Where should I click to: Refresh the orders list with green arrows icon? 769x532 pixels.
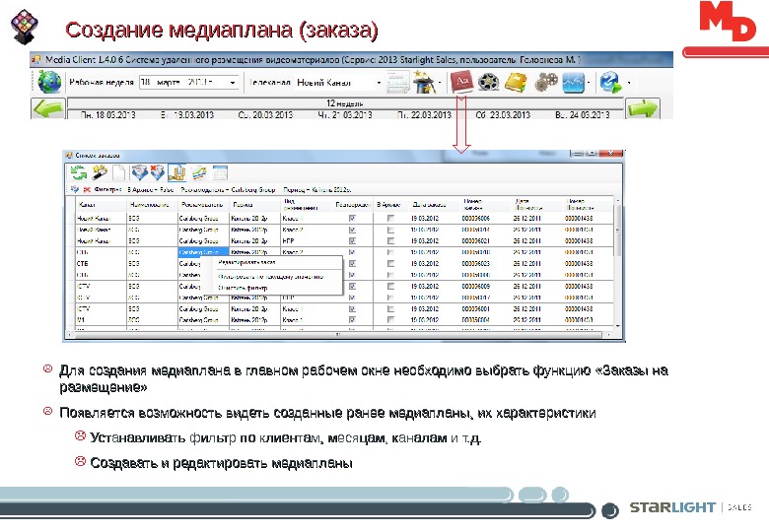pos(79,172)
